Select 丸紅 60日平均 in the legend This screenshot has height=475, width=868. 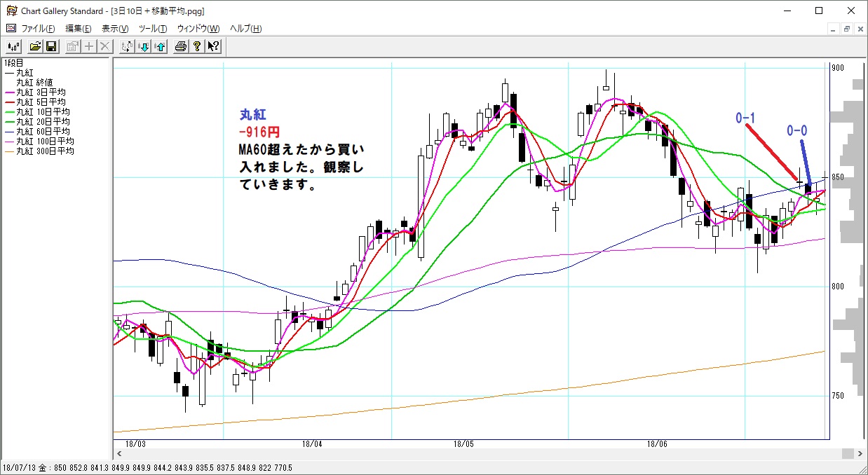click(43, 132)
